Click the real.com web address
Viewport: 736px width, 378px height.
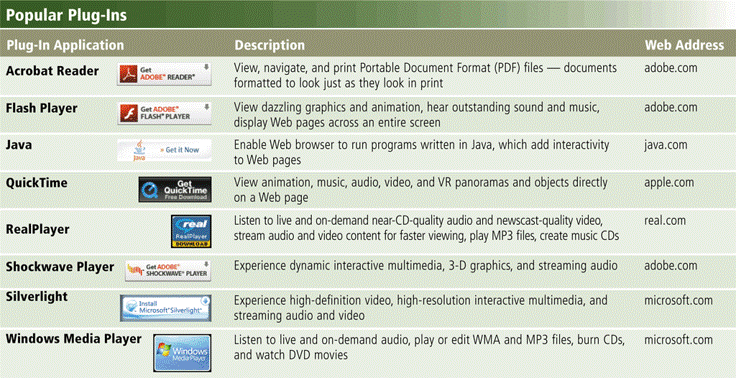click(665, 221)
